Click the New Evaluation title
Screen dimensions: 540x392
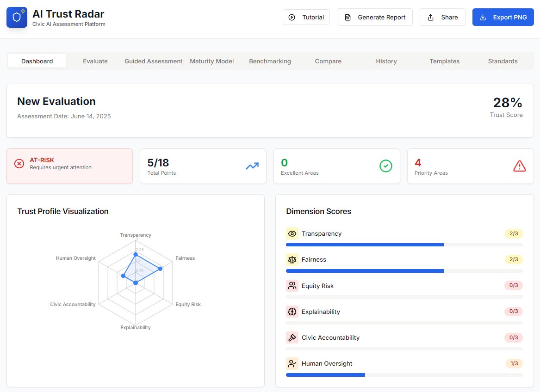[56, 101]
